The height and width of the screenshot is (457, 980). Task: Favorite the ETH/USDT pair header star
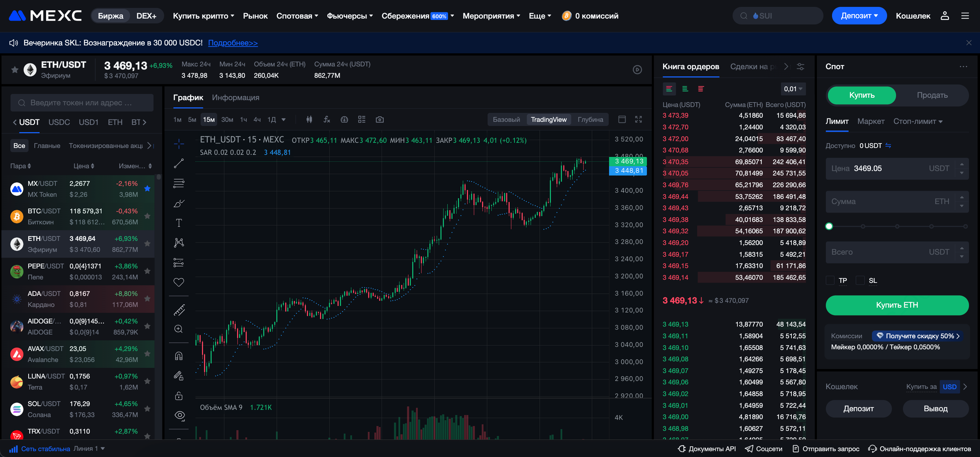point(14,70)
